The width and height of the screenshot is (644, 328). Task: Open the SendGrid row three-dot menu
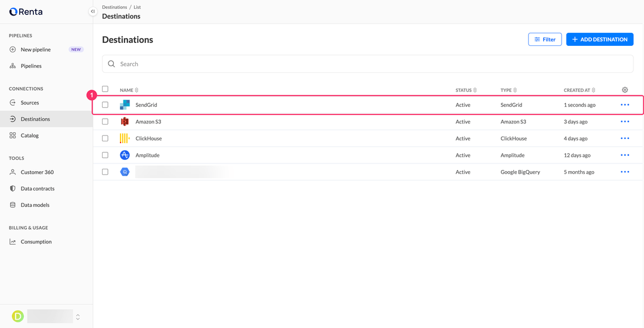625,105
